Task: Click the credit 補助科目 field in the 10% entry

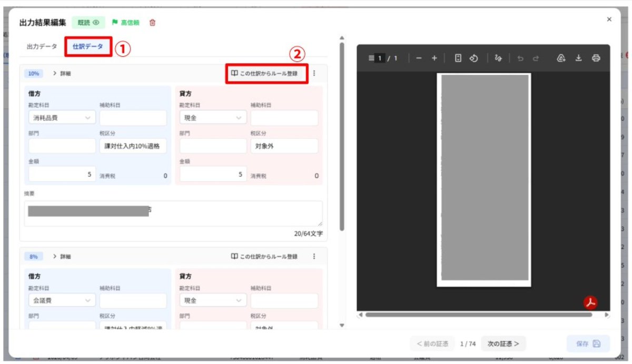Action: 284,118
